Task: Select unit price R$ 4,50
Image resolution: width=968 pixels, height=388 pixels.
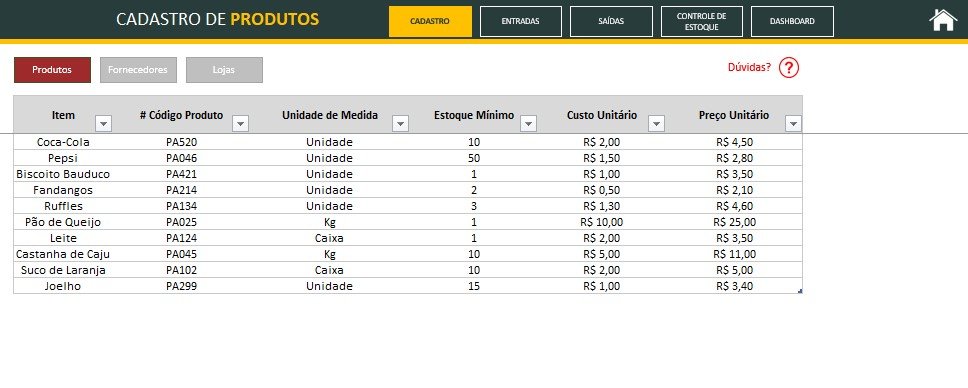Action: click(x=735, y=142)
